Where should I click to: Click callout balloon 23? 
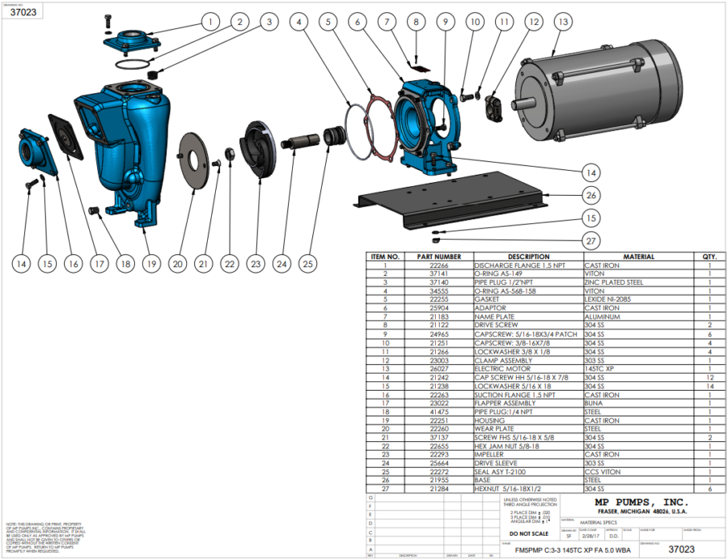[x=256, y=264]
